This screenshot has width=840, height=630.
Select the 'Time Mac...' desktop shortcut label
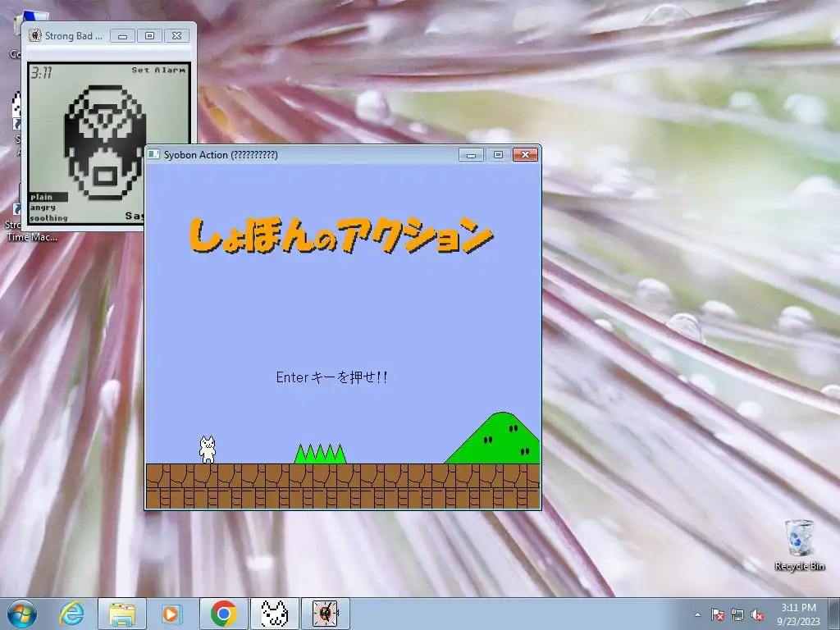tap(32, 237)
